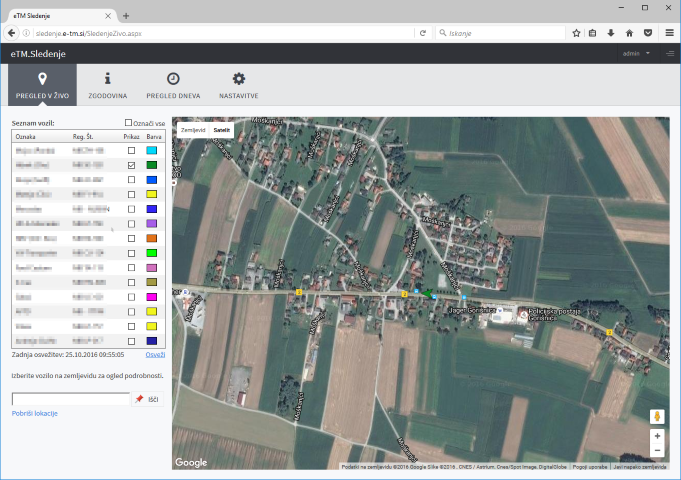Click the site information icon in address bar
The image size is (681, 480).
[26, 33]
